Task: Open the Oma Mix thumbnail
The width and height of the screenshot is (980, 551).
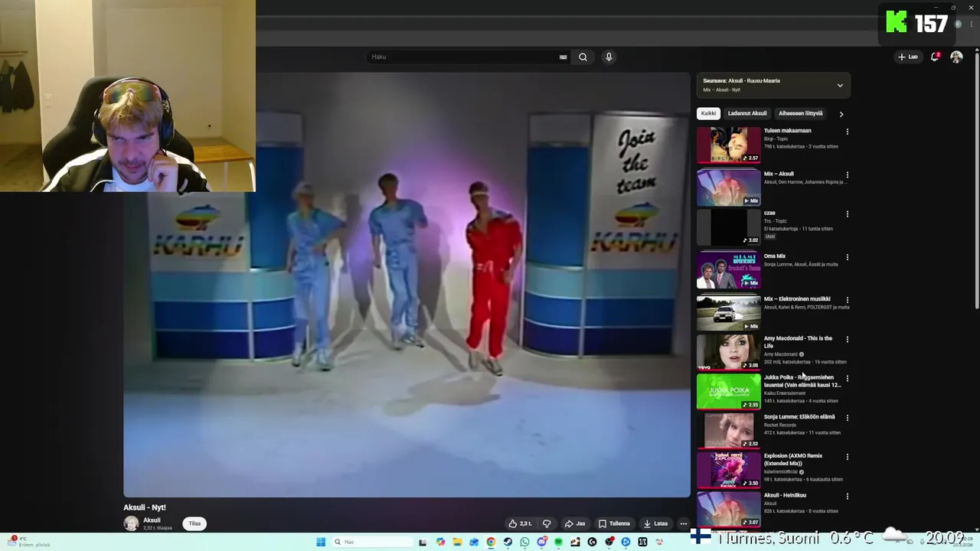Action: pos(729,270)
